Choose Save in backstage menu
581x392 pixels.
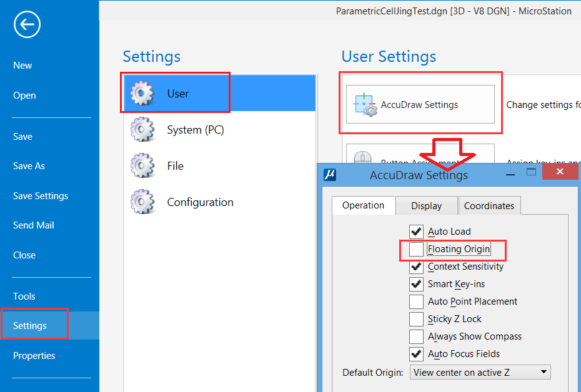[22, 137]
